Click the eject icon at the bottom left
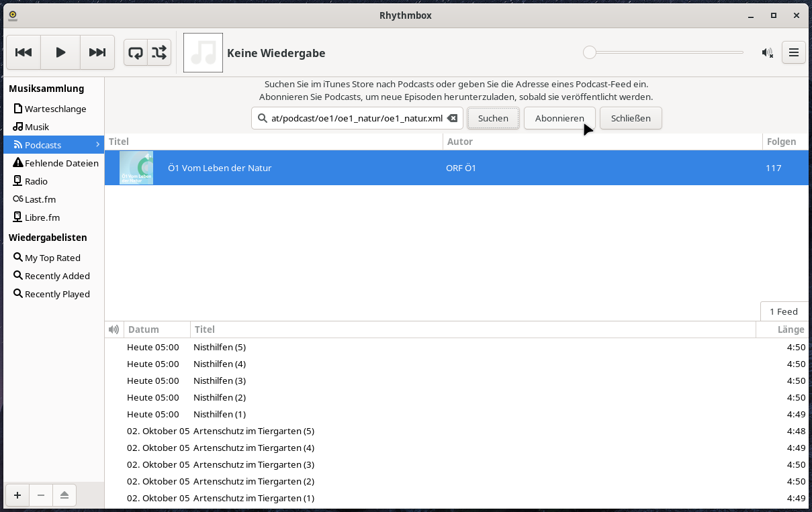Viewport: 812px width, 512px height. coord(64,495)
